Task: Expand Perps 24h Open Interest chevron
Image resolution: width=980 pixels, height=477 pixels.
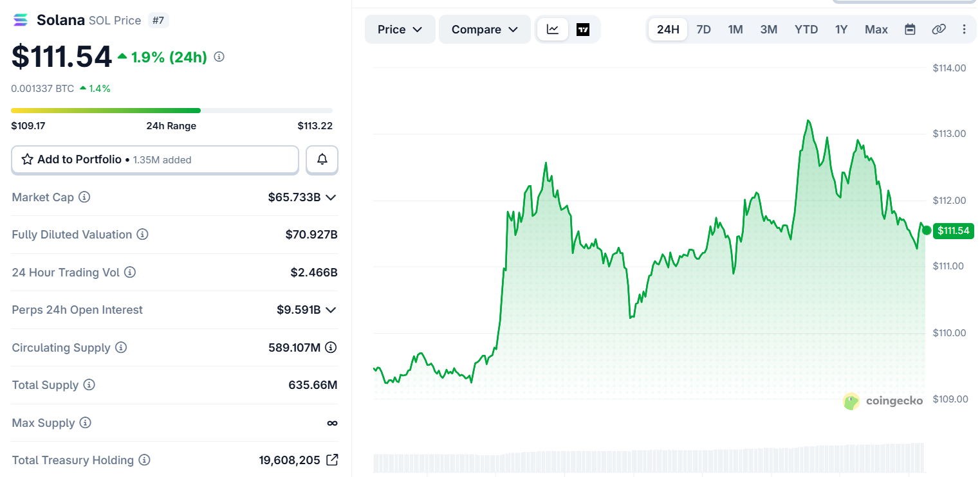Action: pos(331,310)
